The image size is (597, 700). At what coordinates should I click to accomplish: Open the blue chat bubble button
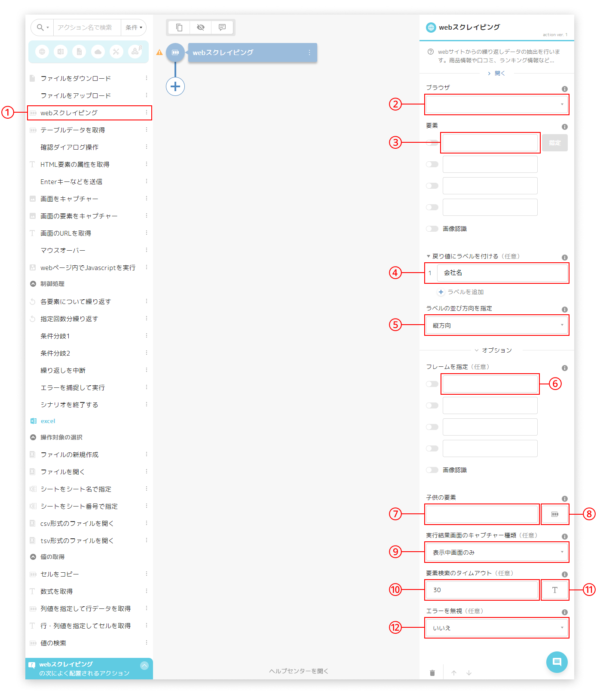click(x=557, y=662)
